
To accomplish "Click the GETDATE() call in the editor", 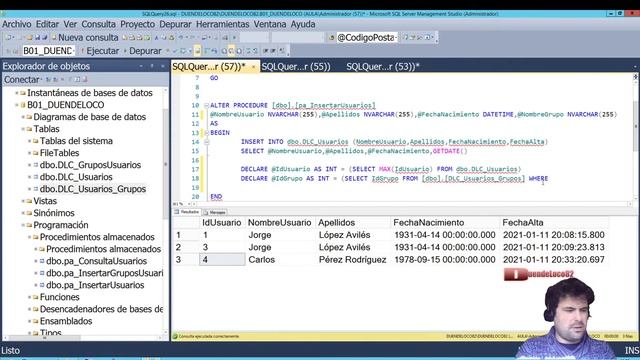I will tap(450, 151).
